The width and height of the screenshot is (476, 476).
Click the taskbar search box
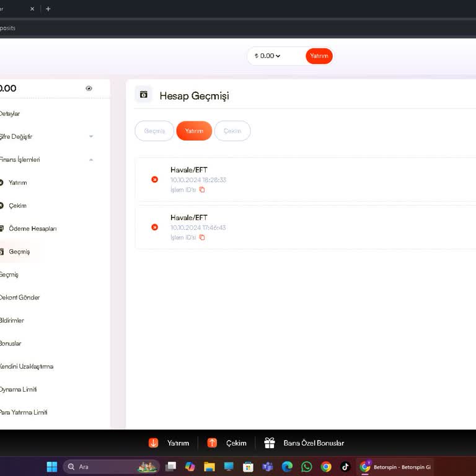(111, 467)
